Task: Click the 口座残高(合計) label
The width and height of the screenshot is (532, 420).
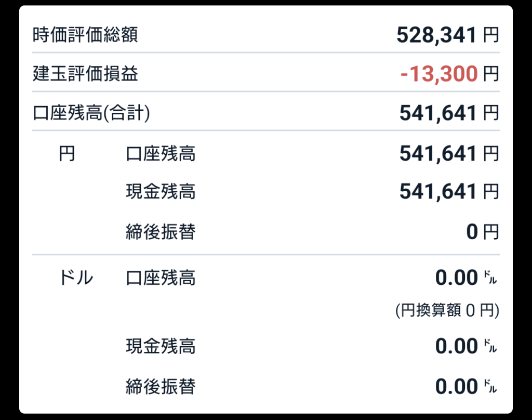Action: click(91, 113)
